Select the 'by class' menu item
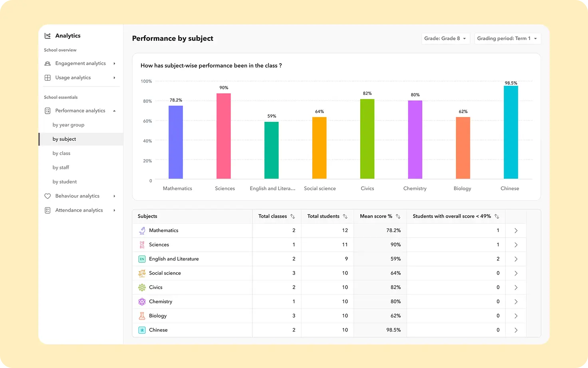Screen dimensions: 588x368 click(x=61, y=153)
